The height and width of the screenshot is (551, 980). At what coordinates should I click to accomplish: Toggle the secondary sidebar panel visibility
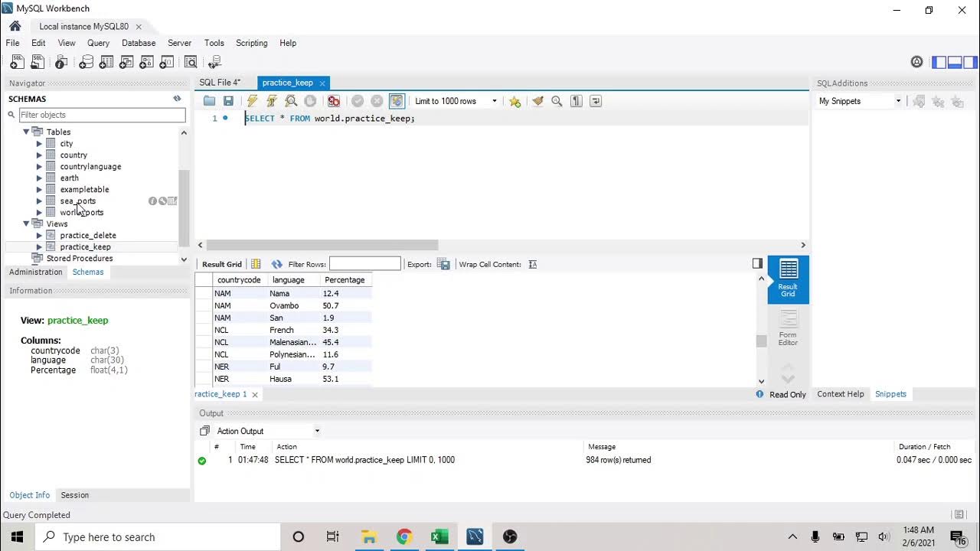click(970, 63)
